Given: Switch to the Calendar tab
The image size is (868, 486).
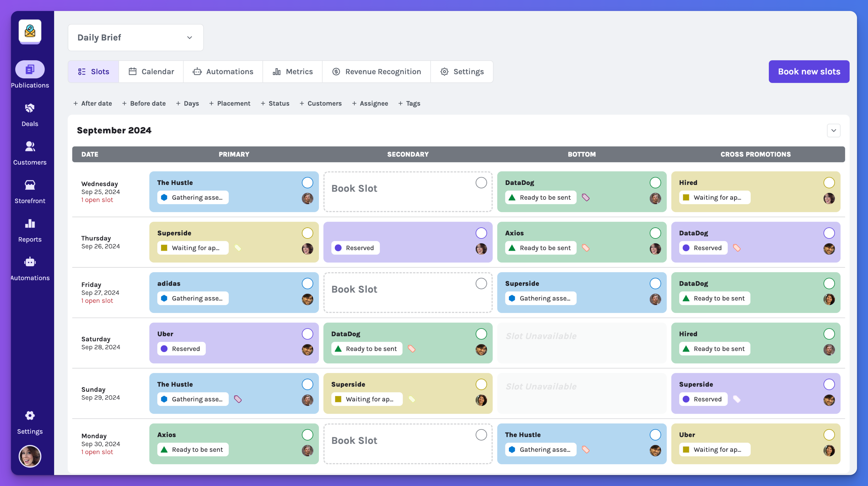Looking at the screenshot, I should [151, 72].
